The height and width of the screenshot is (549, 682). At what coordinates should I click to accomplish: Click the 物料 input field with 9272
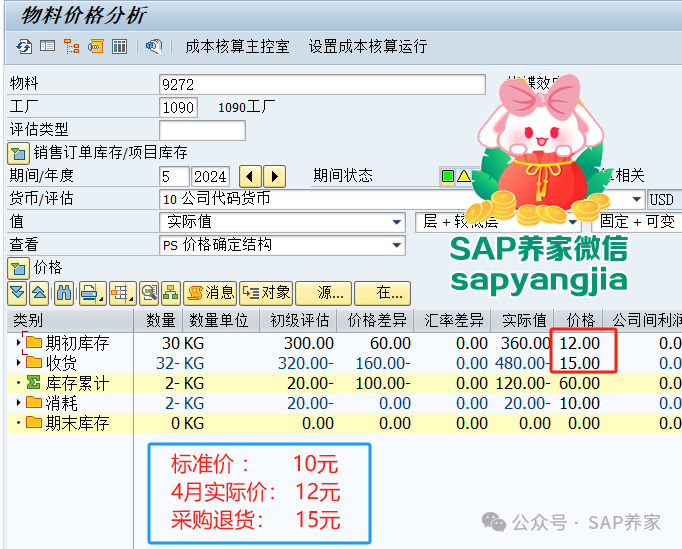[x=322, y=84]
